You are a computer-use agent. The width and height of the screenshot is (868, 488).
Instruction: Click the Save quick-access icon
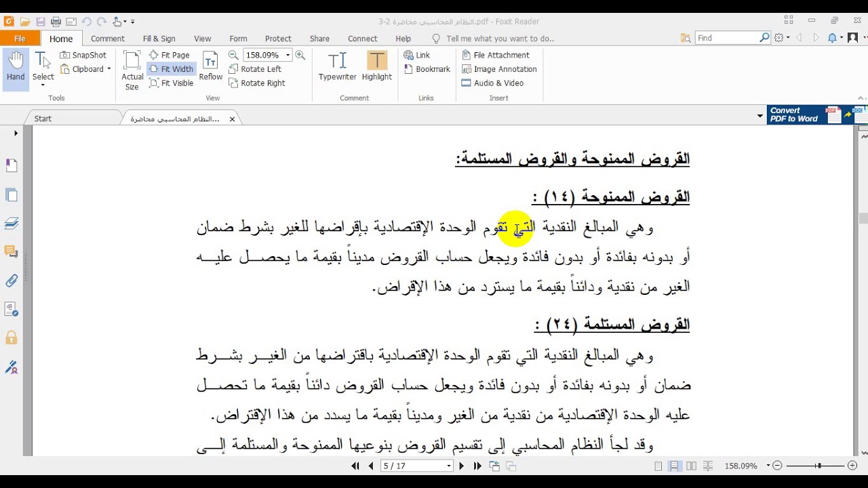click(40, 22)
